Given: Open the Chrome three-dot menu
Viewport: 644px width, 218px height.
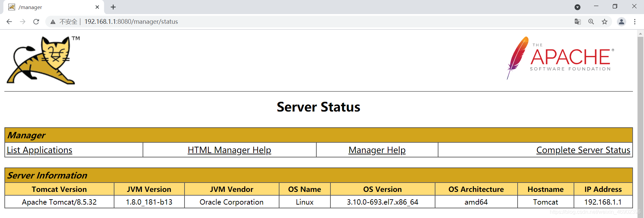Looking at the screenshot, I should click(635, 22).
